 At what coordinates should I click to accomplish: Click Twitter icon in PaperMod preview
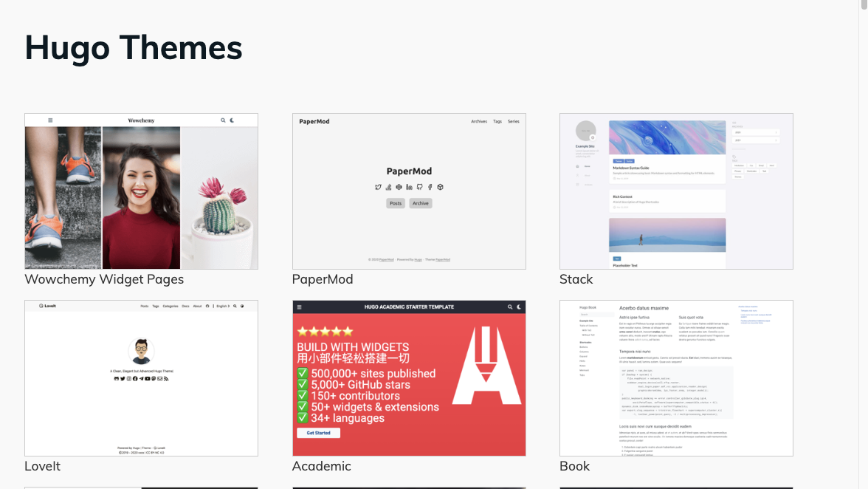tap(378, 188)
